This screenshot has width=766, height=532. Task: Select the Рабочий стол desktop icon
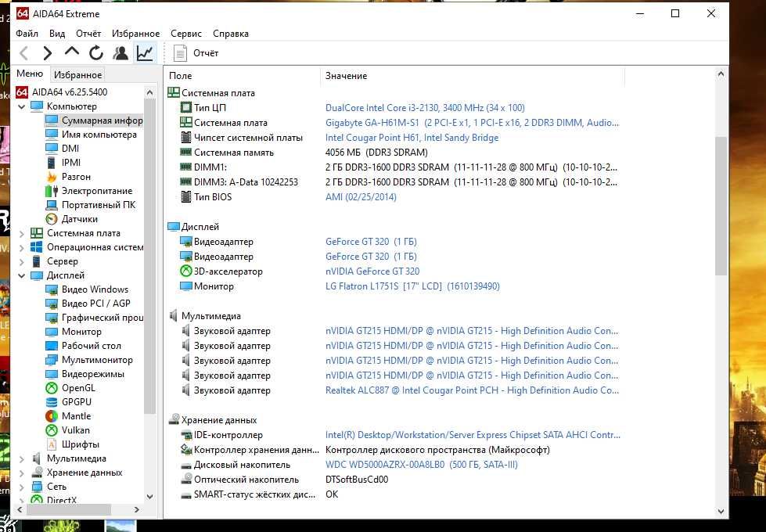coord(52,345)
